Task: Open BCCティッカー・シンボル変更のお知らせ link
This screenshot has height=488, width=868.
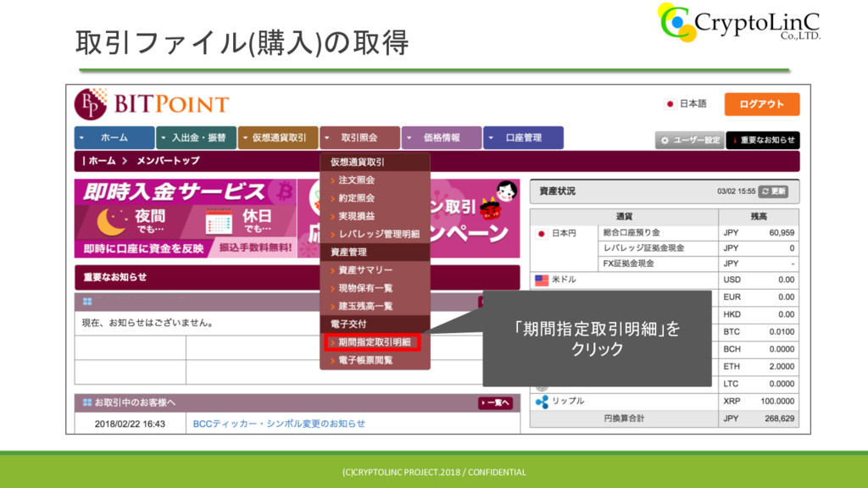Action: [x=279, y=424]
